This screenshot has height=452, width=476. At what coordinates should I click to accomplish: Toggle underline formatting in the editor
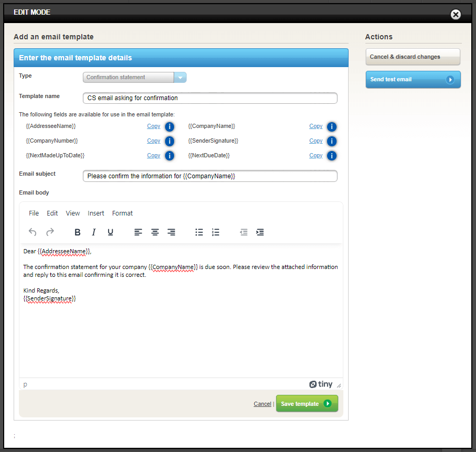pos(110,232)
